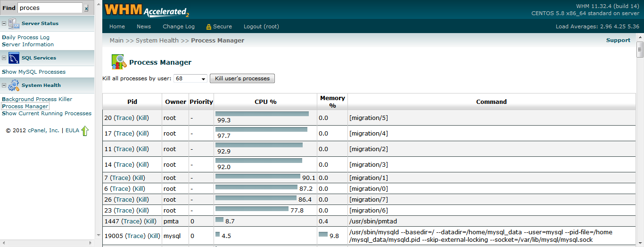Click the green up arrow beside EULA
644x247 pixels.
point(85,131)
